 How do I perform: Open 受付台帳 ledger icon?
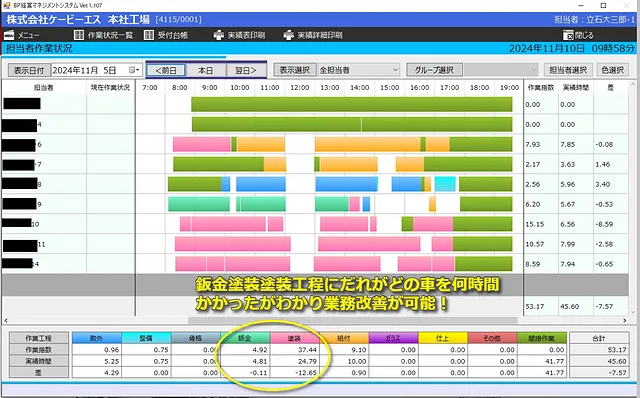(149, 35)
